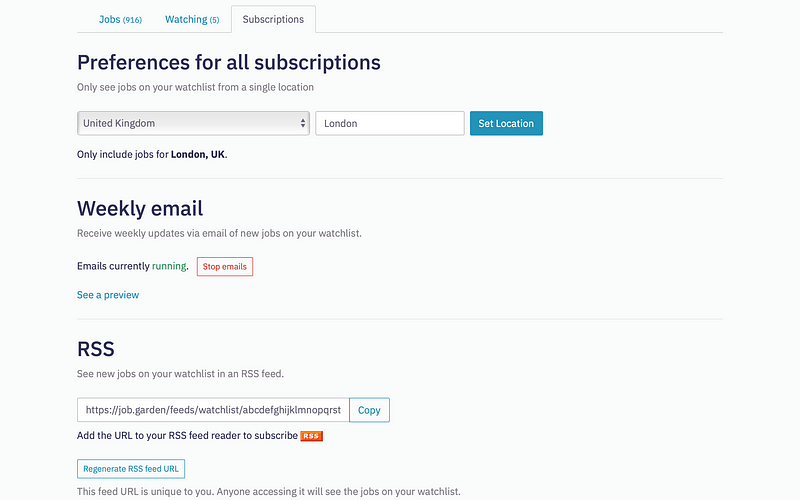Click the RSS section heading
Screen dimensions: 800x500
click(x=95, y=349)
